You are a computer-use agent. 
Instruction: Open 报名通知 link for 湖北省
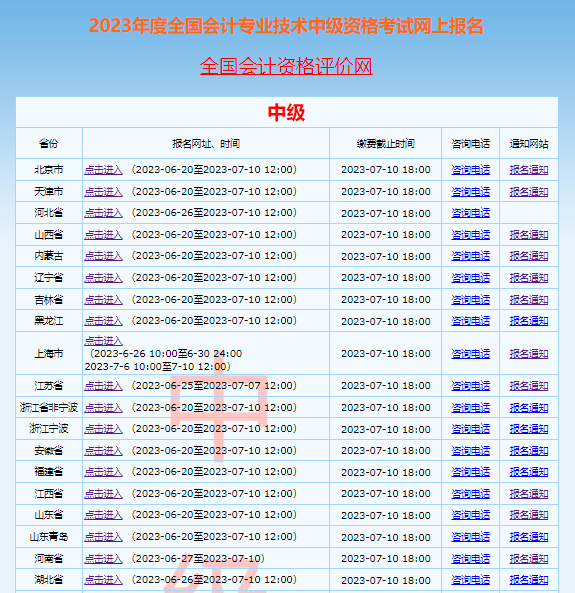tap(528, 580)
